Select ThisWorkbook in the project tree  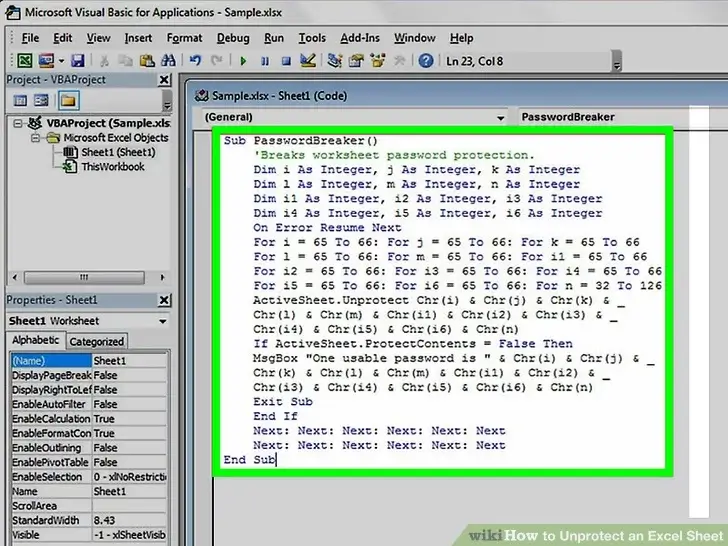pyautogui.click(x=113, y=167)
